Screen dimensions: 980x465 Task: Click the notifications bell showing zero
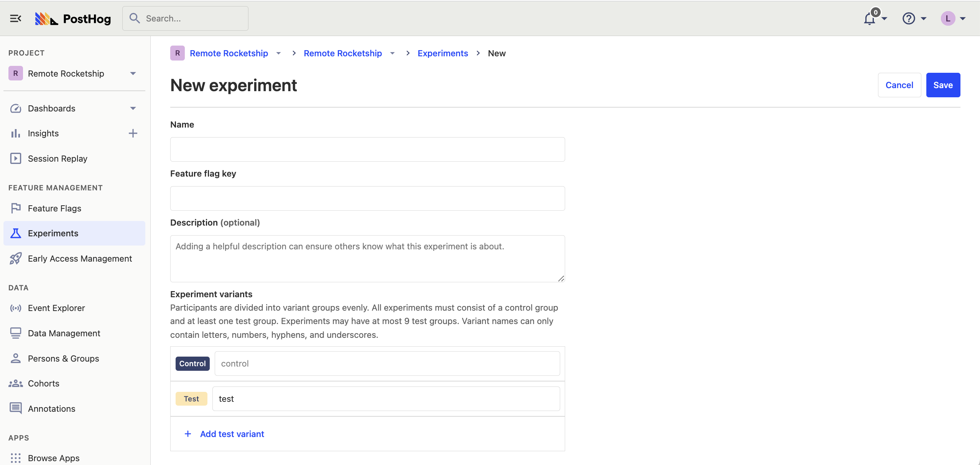coord(870,18)
